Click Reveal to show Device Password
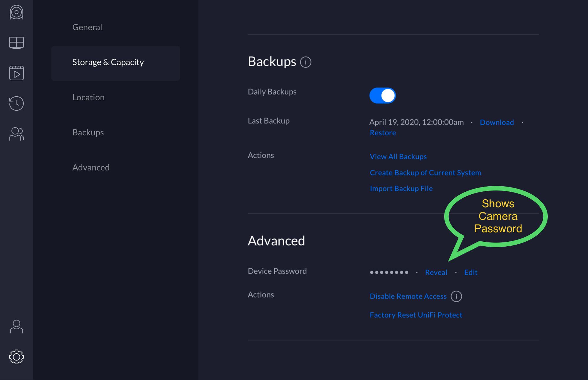588x380 pixels. click(x=436, y=271)
